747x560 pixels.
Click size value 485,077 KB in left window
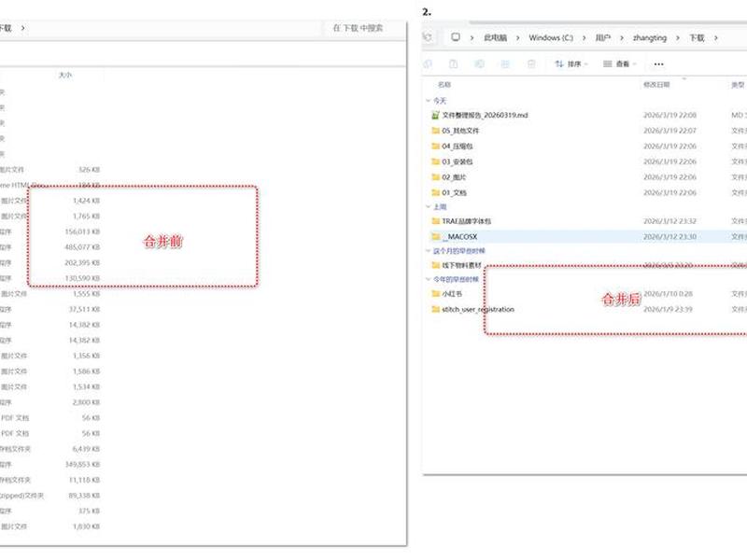tap(82, 247)
